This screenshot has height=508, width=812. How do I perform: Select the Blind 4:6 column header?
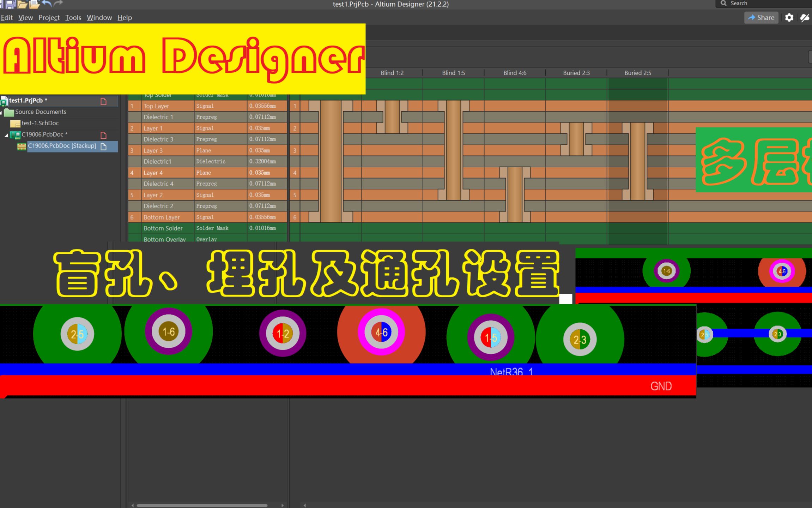pyautogui.click(x=515, y=73)
